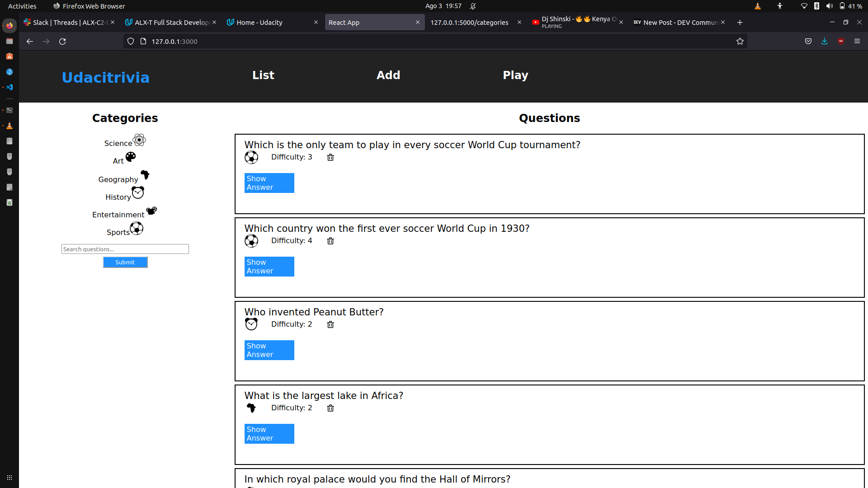
Task: Open Visual Studio Code from the dock
Action: tap(9, 87)
